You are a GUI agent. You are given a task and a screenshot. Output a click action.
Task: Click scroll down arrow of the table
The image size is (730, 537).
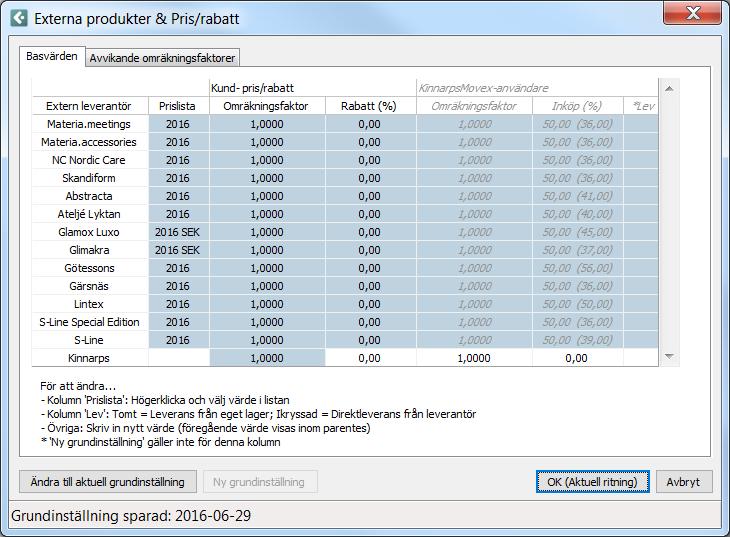[669, 356]
